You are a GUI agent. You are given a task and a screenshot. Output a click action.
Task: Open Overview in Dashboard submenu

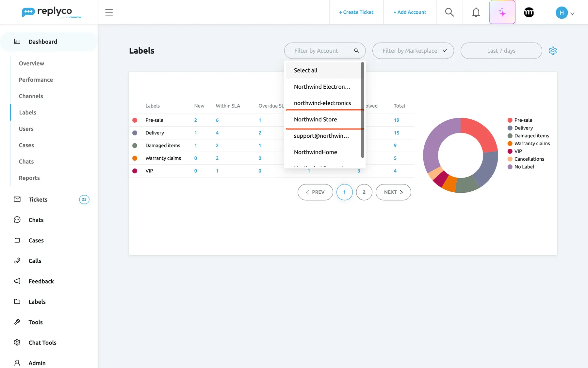[31, 63]
